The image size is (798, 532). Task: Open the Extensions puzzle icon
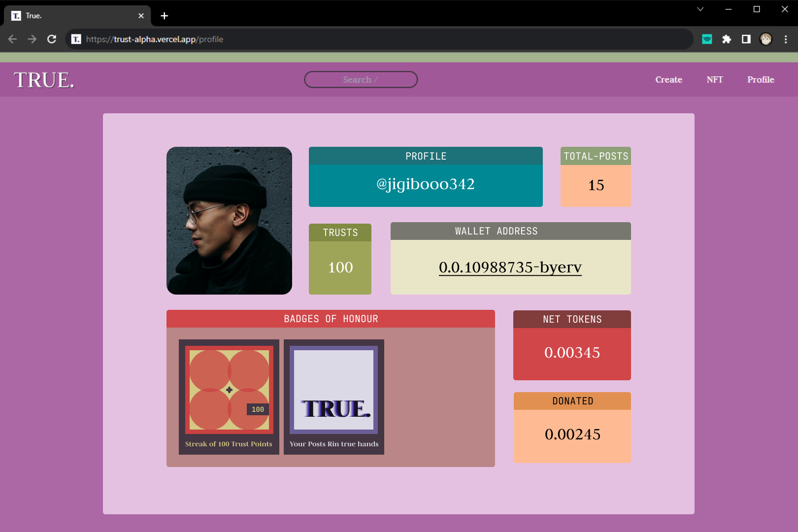727,39
